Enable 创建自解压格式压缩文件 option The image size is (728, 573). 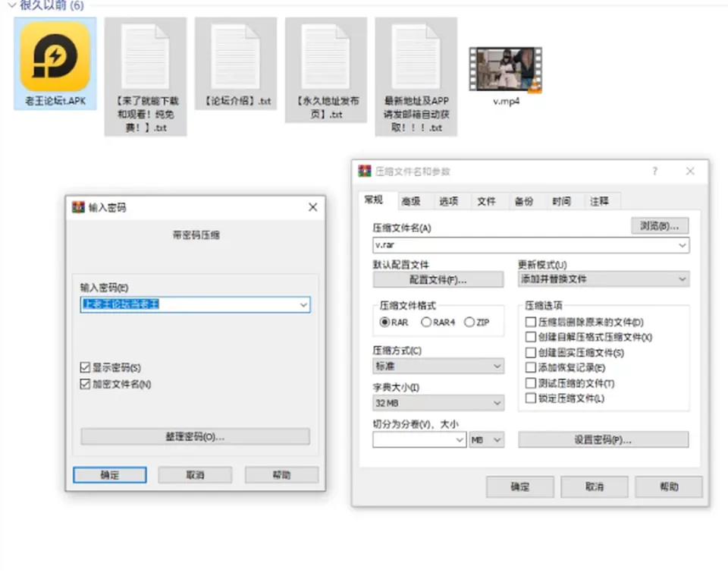[x=531, y=337]
